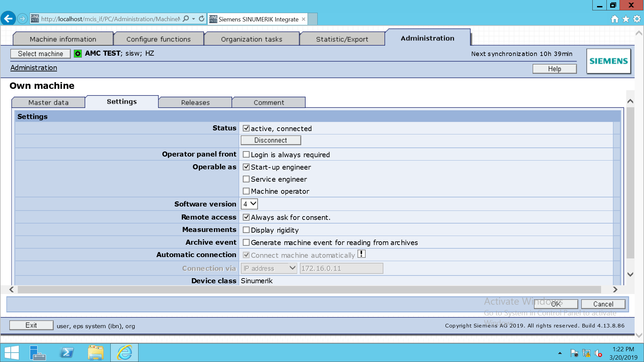Open the browser home icon
The height and width of the screenshot is (362, 644).
coord(614,19)
